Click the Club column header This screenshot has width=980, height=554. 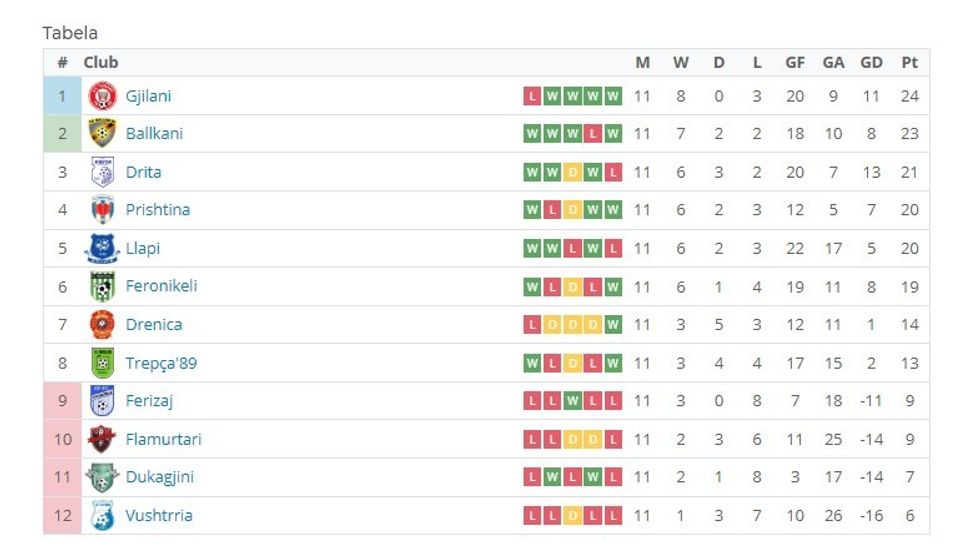(101, 62)
